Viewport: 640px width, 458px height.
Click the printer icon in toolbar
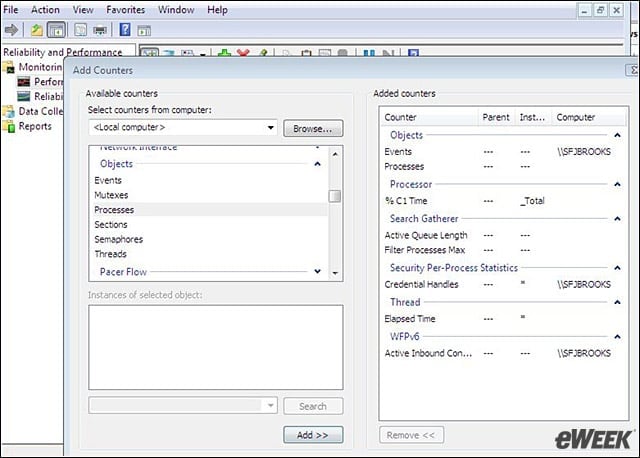pos(100,30)
